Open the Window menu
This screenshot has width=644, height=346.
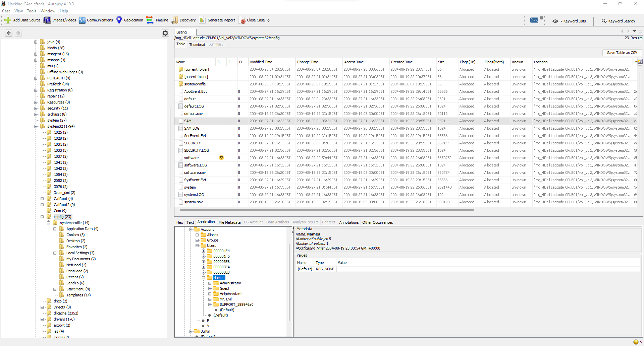pos(48,11)
